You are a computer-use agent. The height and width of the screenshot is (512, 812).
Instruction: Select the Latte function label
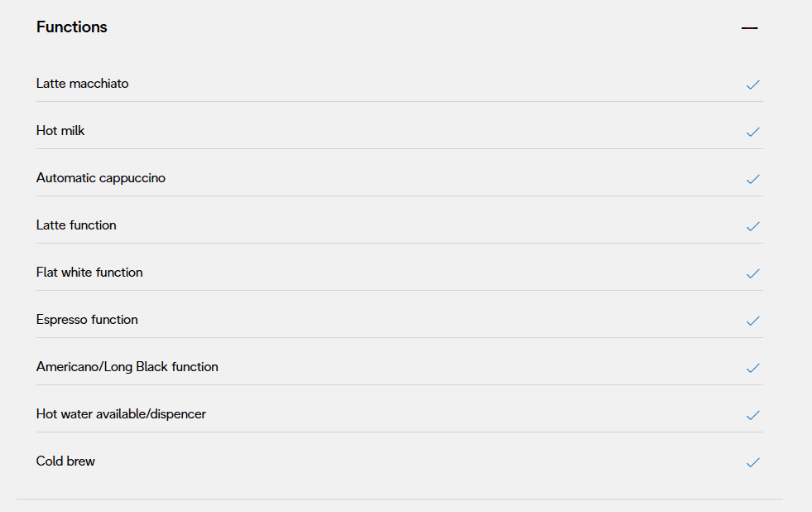pos(76,225)
